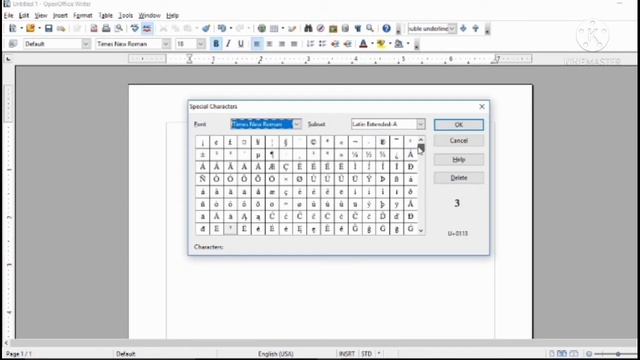Image resolution: width=640 pixels, height=360 pixels.
Task: Click the Zoom magnifier toolbar icon
Action: [370, 28]
